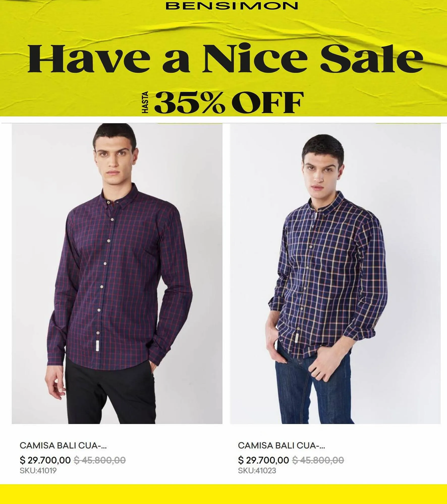Click the black trousers in left photo
Viewport: 447px width, 504px height.
111,393
